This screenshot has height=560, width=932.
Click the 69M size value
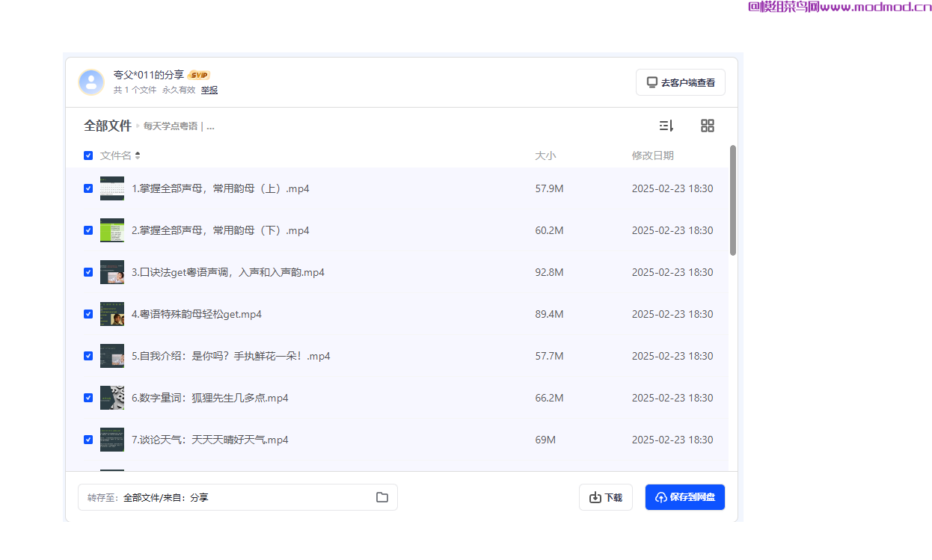pyautogui.click(x=545, y=440)
